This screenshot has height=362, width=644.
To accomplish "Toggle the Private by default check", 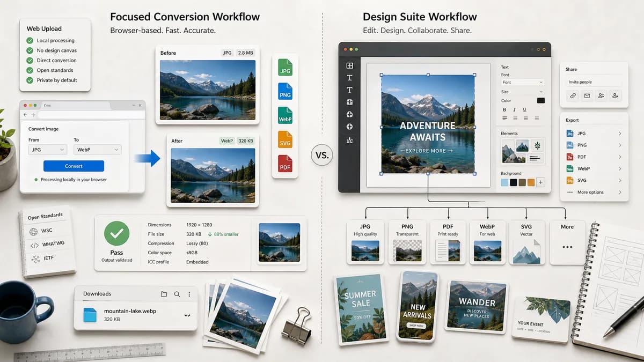I will point(30,80).
